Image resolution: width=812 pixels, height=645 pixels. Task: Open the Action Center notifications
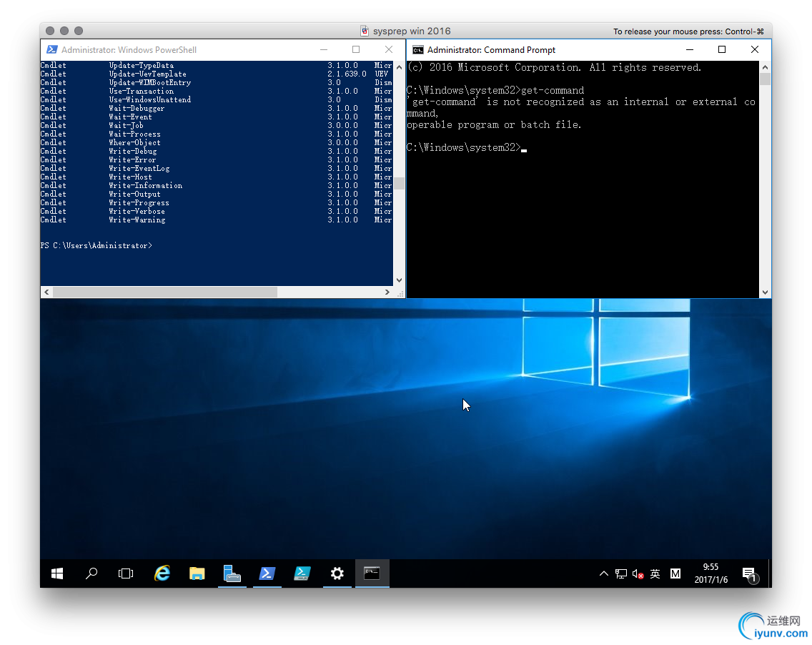point(749,574)
